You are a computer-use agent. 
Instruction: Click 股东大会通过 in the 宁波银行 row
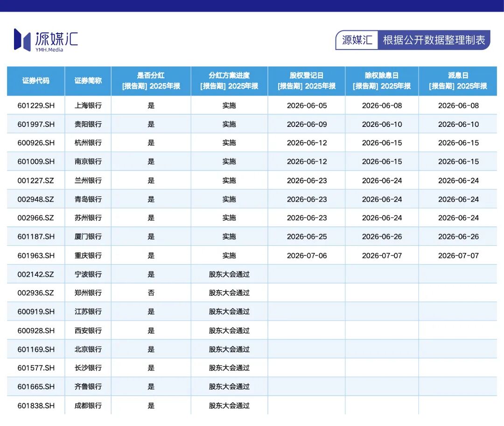pos(229,274)
